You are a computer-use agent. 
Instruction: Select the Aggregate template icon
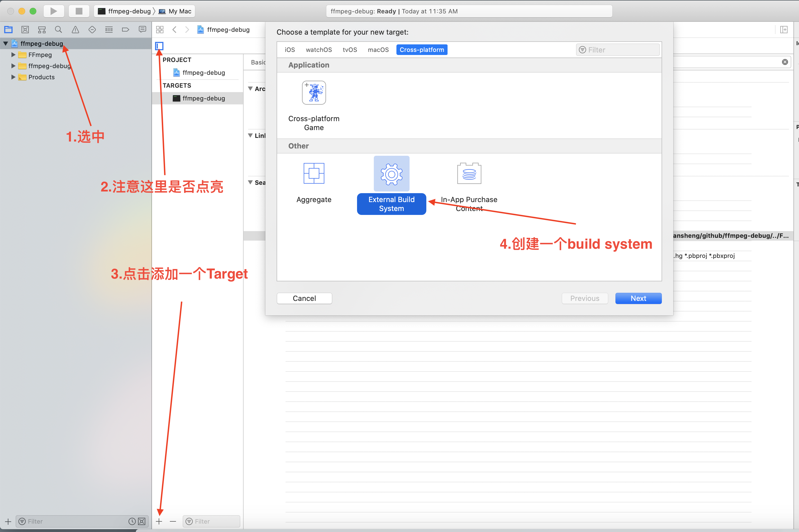(x=313, y=173)
